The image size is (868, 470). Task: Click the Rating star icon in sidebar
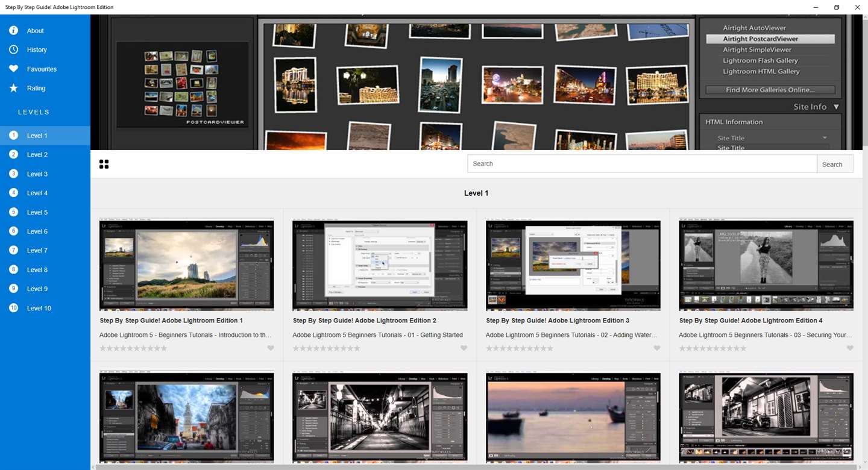[14, 89]
